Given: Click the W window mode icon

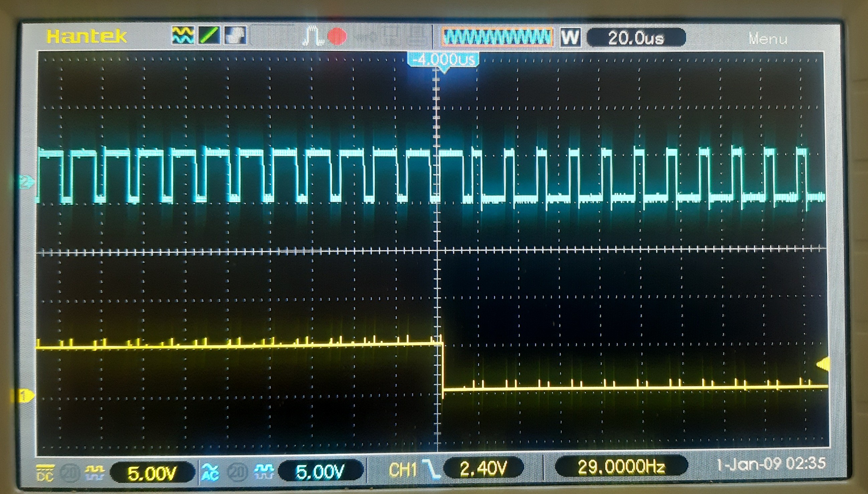Looking at the screenshot, I should [570, 37].
